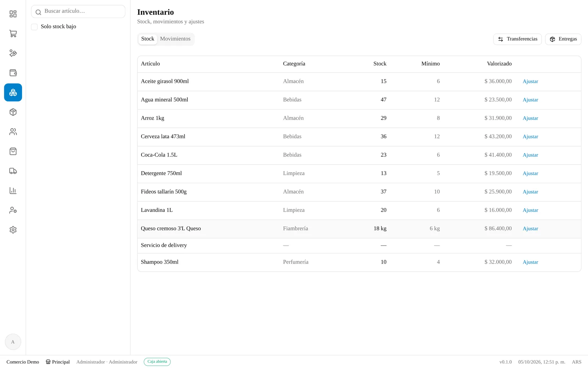Open the user settings icon

(13, 210)
